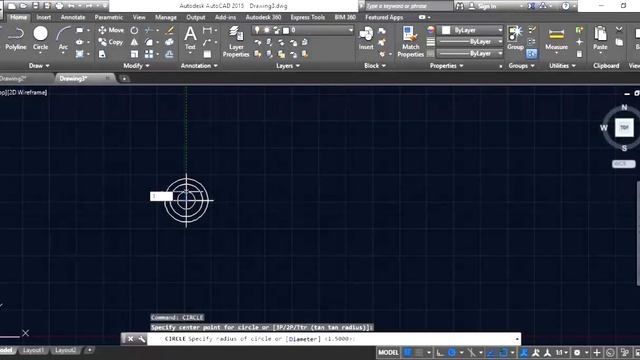Screen dimensions: 640x360
Task: Click the Insert block tool
Action: click(x=366, y=38)
